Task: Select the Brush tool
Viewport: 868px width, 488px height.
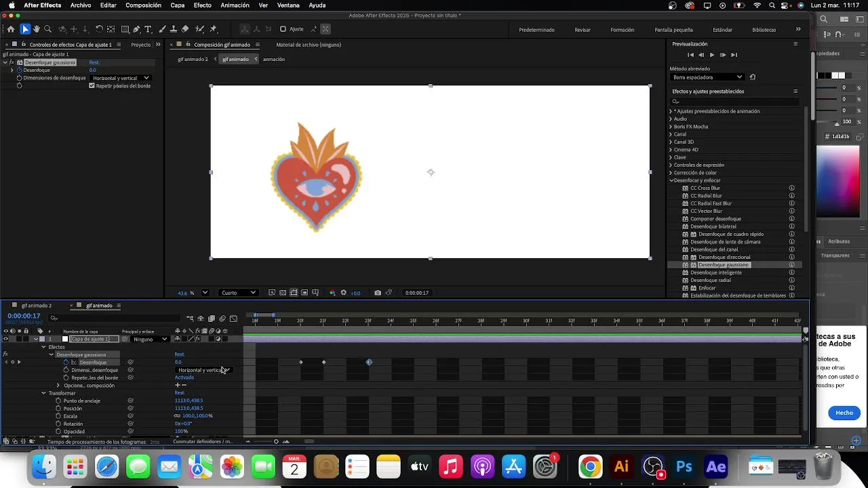Action: [162, 29]
